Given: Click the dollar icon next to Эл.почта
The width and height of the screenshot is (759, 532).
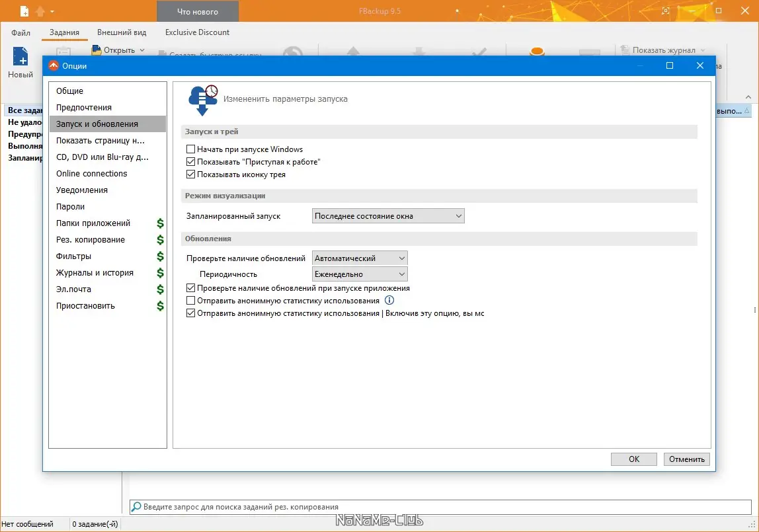Looking at the screenshot, I should pyautogui.click(x=160, y=289).
